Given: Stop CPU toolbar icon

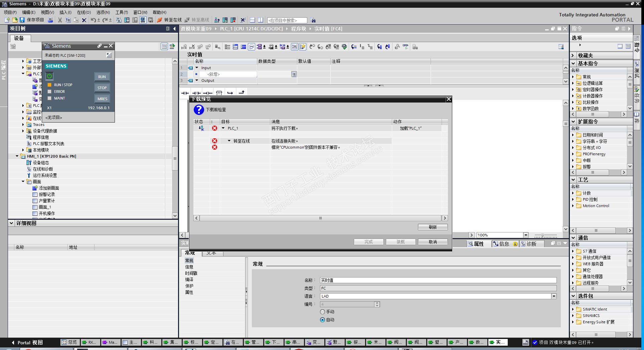Looking at the screenshot, I should point(233,20).
